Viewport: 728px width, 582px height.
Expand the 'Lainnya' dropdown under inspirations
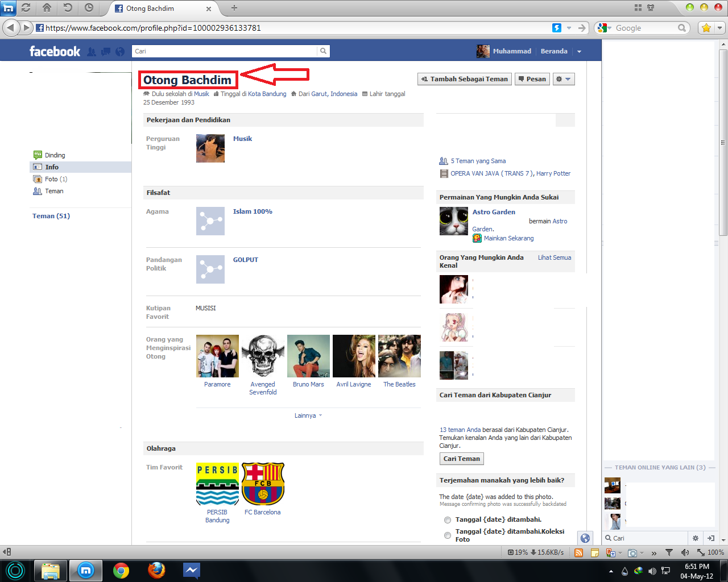pyautogui.click(x=308, y=415)
